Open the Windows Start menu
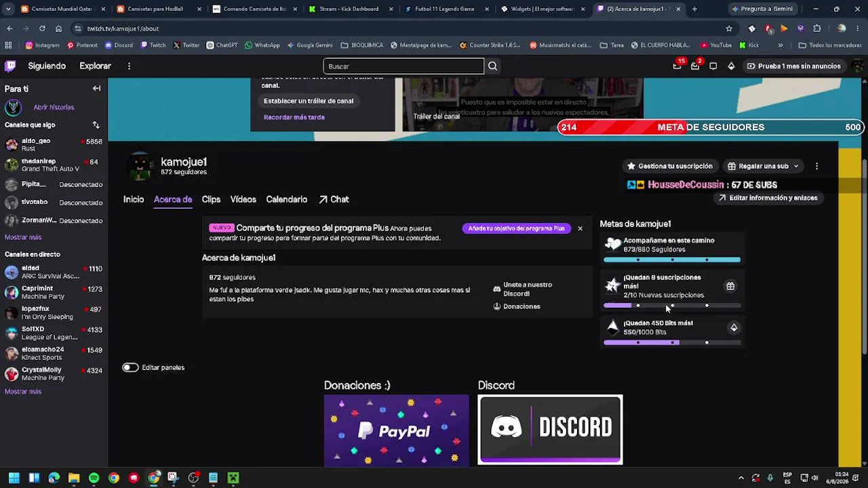The image size is (868, 488). [14, 478]
